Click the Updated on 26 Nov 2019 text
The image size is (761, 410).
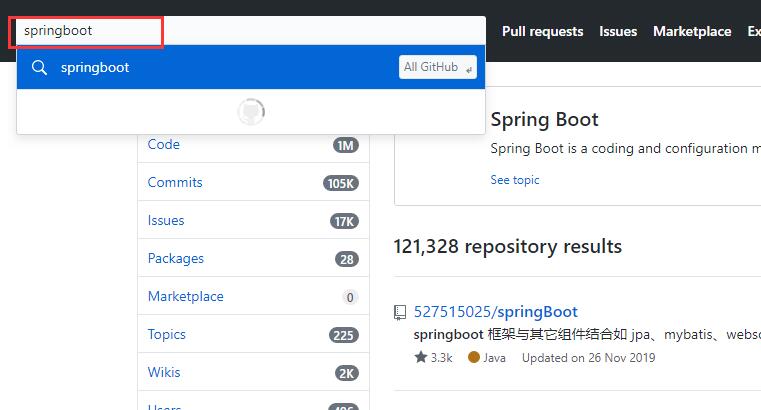click(588, 358)
